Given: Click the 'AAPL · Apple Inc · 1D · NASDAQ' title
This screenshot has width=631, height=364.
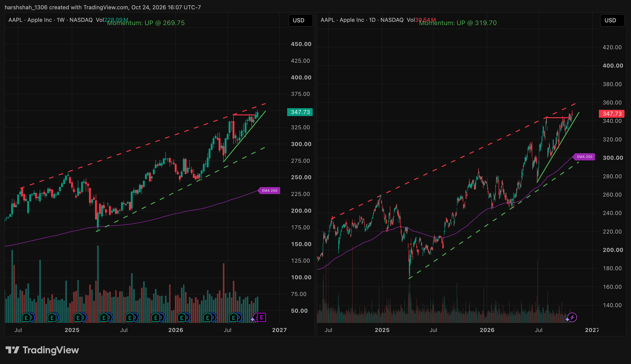Looking at the screenshot, I should (x=362, y=20).
